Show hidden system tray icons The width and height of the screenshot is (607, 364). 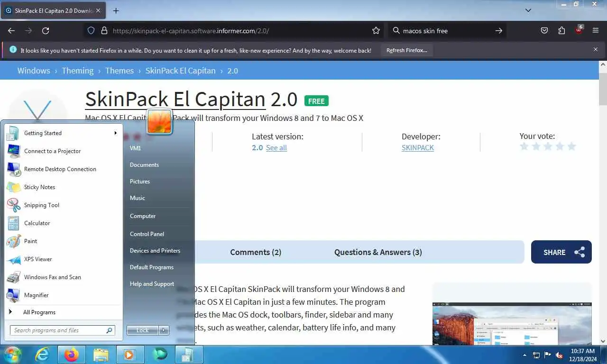524,355
